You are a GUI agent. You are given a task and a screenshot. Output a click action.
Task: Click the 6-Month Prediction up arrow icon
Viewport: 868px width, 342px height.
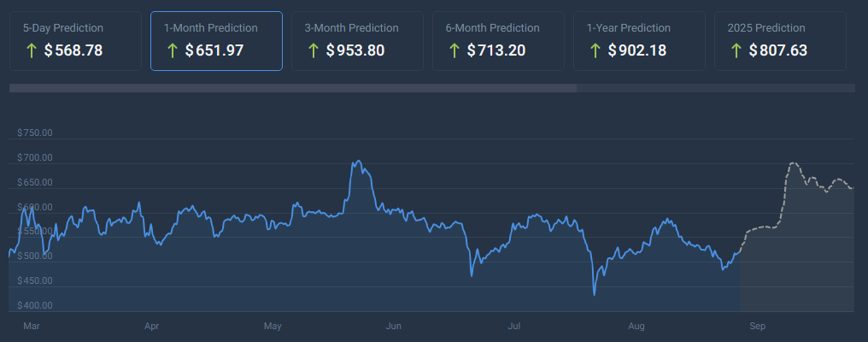click(x=455, y=50)
